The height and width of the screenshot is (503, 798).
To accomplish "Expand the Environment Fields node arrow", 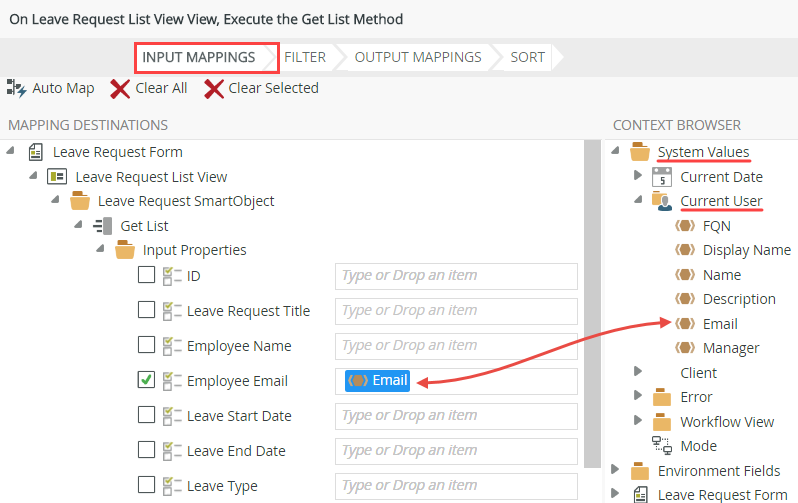I will tap(615, 469).
